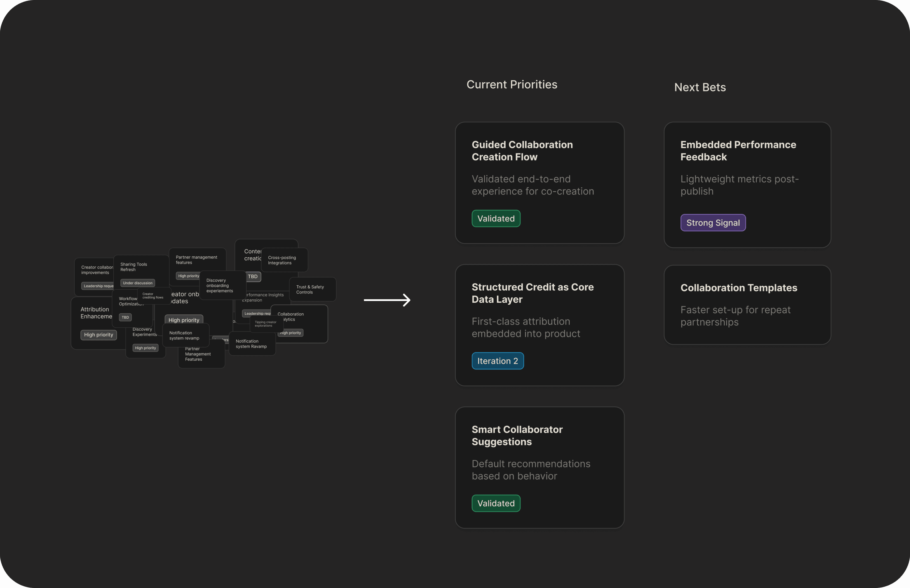Click the right-pointing arrow in the center
The image size is (910, 588).
click(x=387, y=300)
